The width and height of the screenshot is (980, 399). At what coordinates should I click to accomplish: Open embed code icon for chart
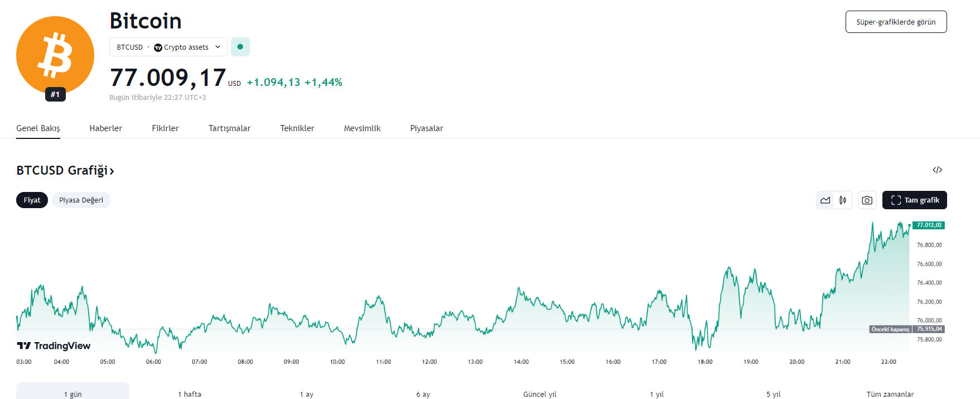(x=938, y=170)
